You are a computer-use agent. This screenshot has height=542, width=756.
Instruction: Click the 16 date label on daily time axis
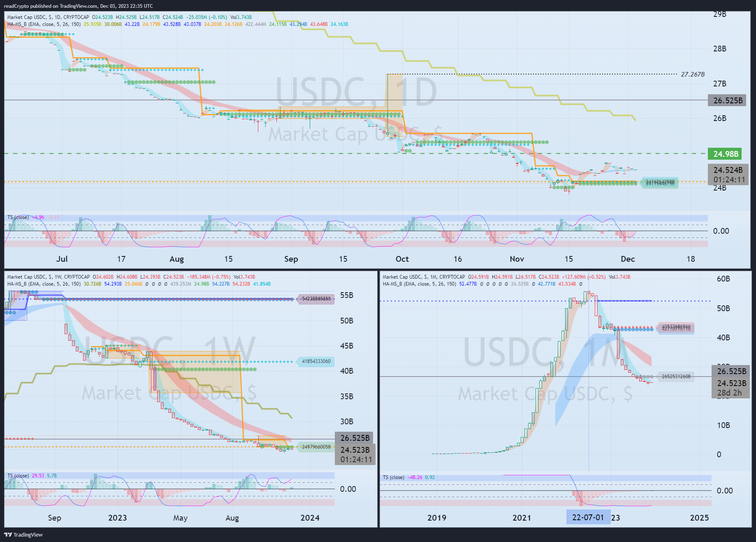coord(458,259)
